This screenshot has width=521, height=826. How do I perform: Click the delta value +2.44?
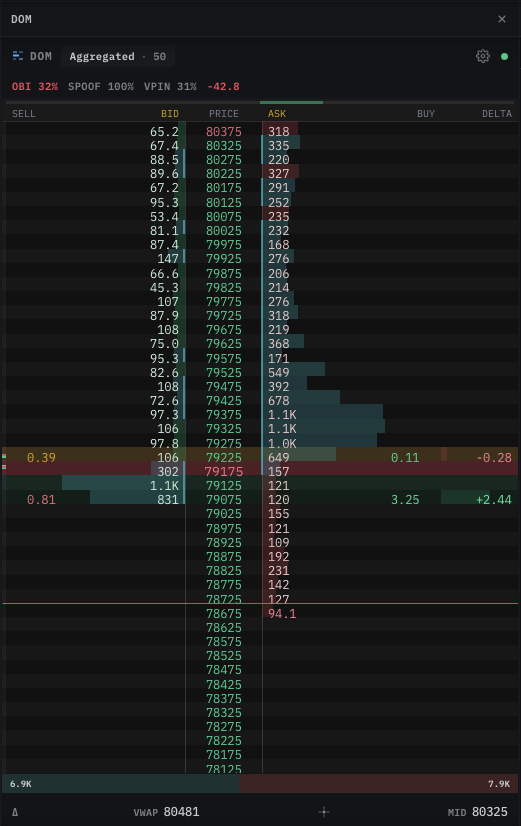click(x=494, y=499)
